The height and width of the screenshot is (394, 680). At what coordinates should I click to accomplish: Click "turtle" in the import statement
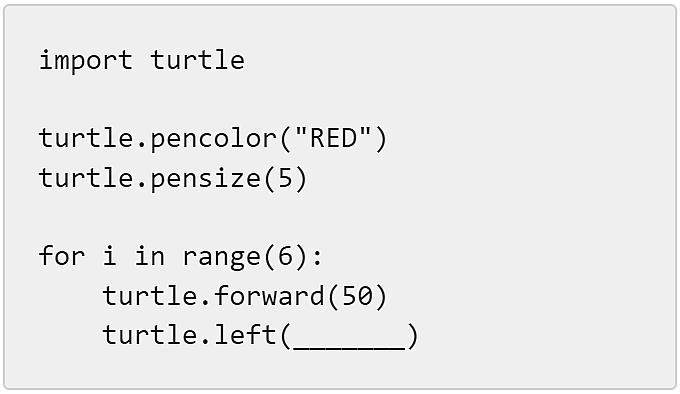click(197, 59)
